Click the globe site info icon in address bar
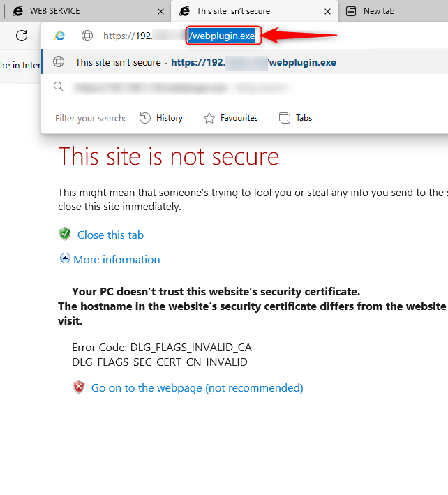The height and width of the screenshot is (495, 448). click(x=87, y=36)
